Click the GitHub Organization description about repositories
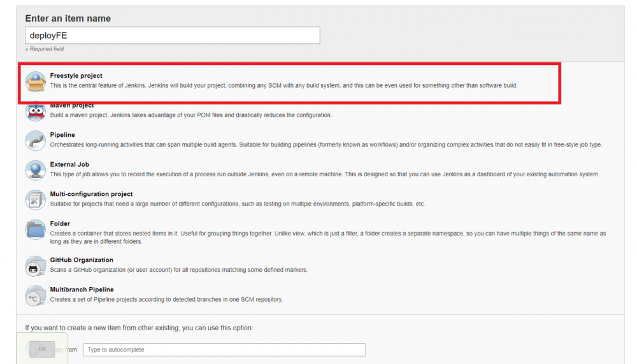The height and width of the screenshot is (364, 637). (179, 270)
